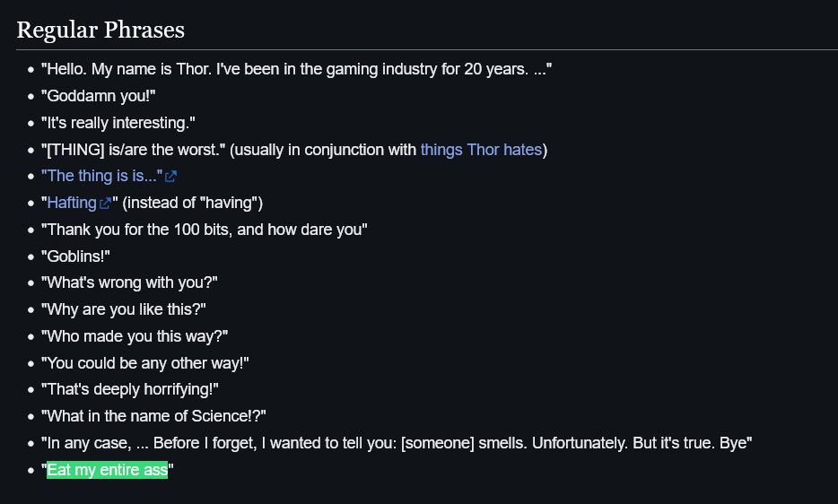Click the external-link icon next to Hafting

(105, 203)
